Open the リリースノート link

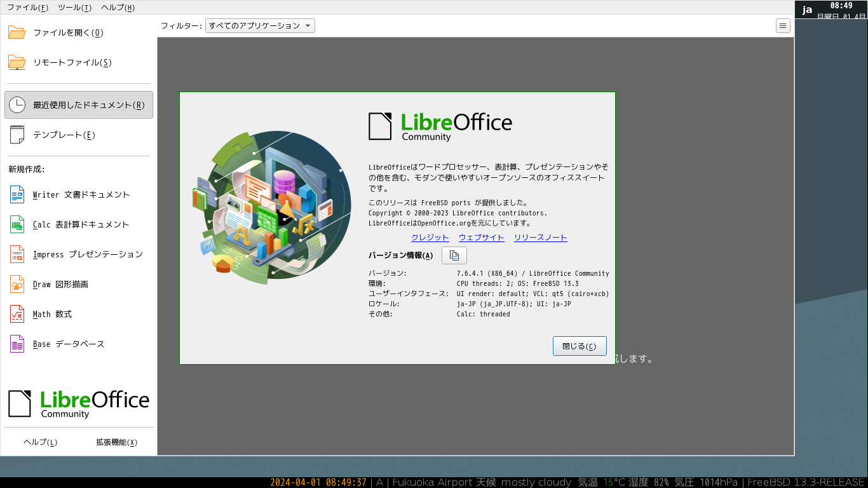[x=541, y=238]
